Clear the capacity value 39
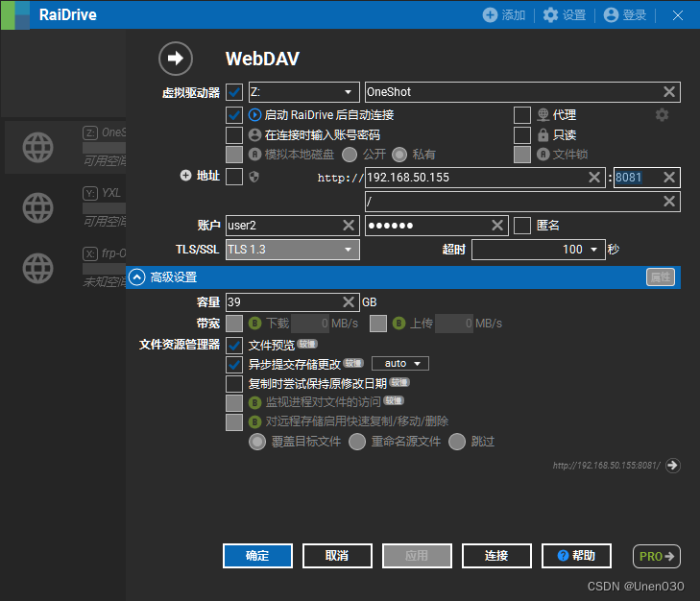This screenshot has width=700, height=601. 349,302
